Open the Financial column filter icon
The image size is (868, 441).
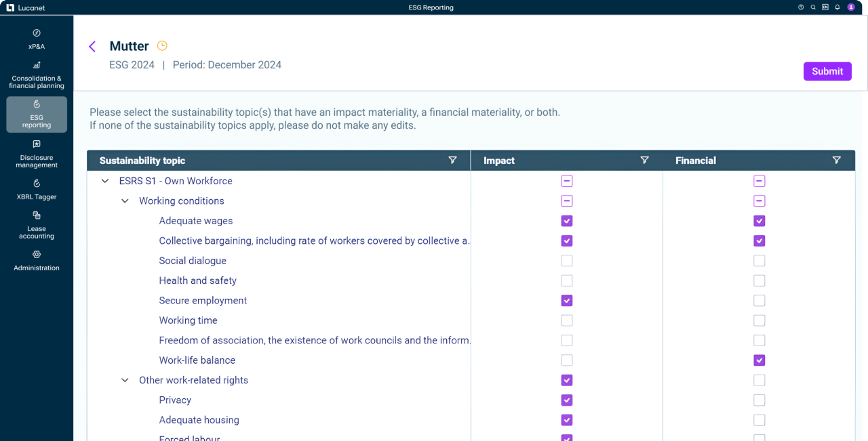(x=836, y=161)
